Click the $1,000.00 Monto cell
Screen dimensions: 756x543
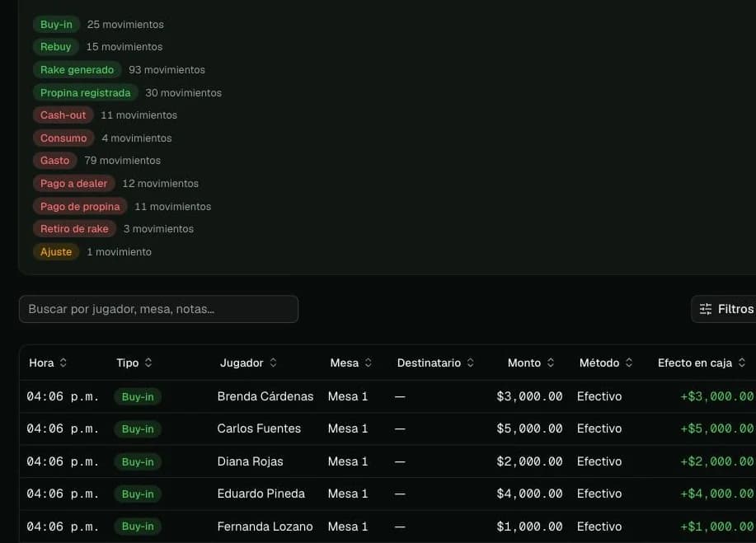coord(529,527)
